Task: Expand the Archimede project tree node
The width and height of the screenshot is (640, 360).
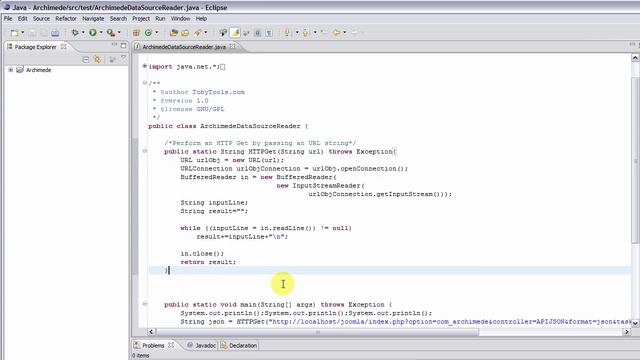Action: [11, 70]
